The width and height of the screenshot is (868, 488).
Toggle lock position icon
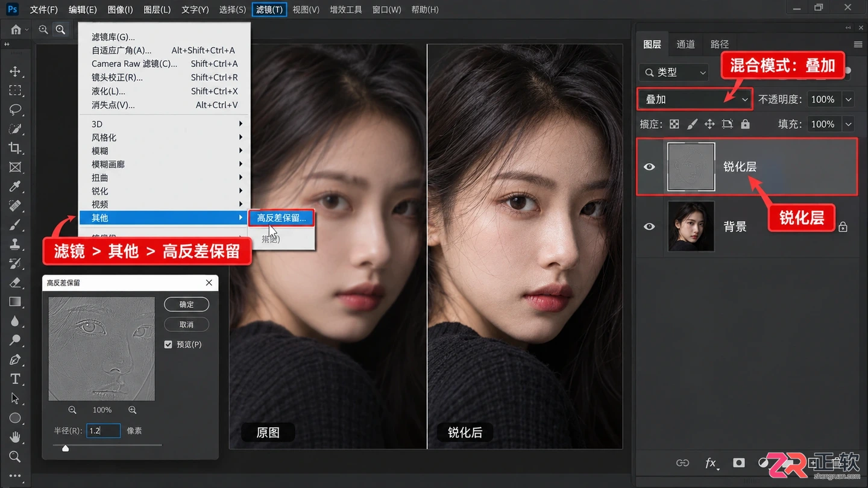coord(709,124)
